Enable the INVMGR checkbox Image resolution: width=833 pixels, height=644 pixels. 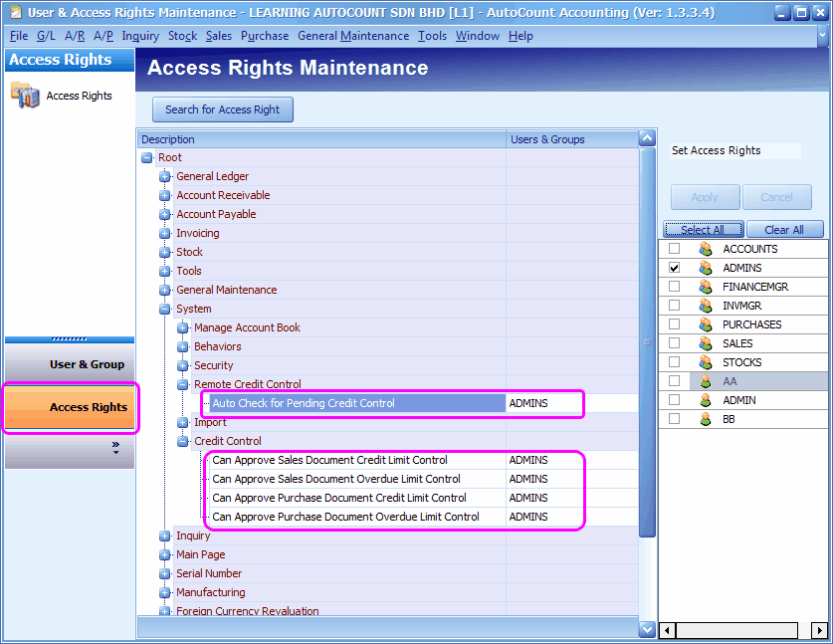675,306
